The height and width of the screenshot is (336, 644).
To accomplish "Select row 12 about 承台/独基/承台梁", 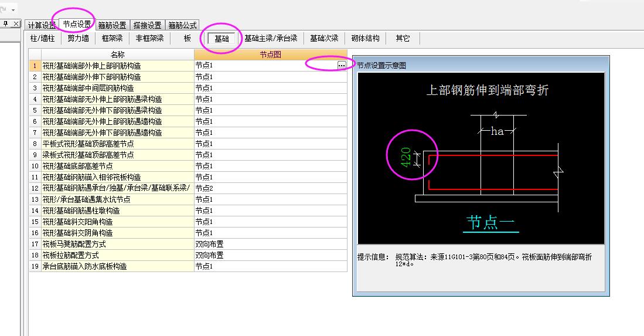I will 117,188.
